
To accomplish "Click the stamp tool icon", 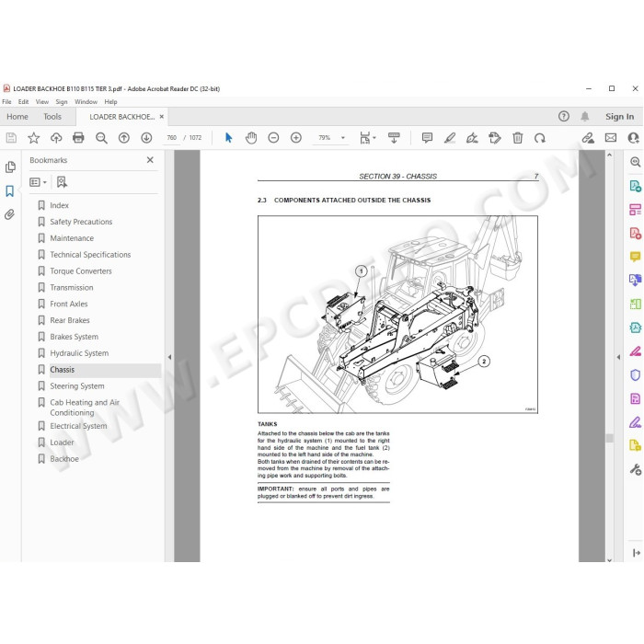I will click(495, 138).
